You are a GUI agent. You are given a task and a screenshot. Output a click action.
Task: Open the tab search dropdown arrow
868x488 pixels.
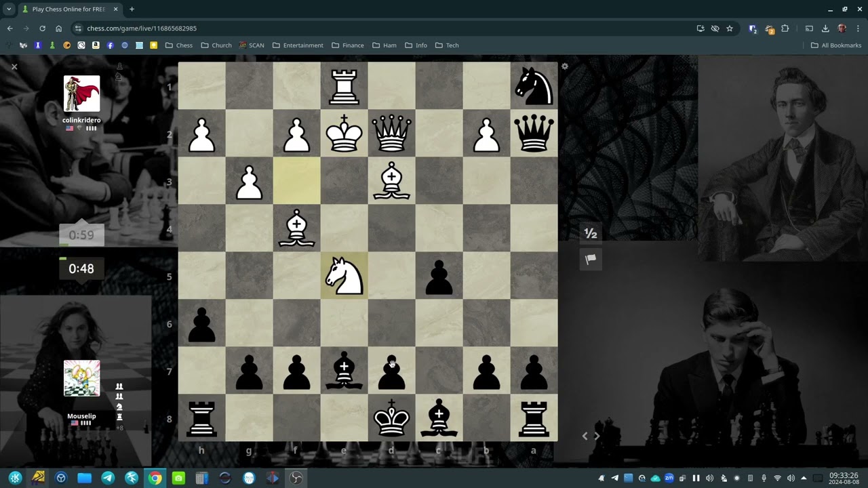coord(9,9)
